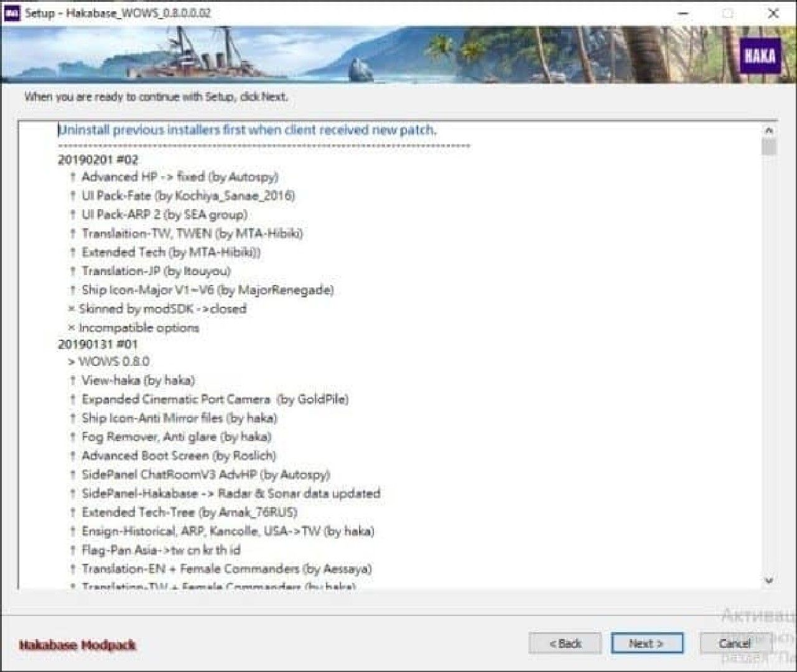The width and height of the screenshot is (797, 672).
Task: Click the 'Ship Icon-Anti Mirror files' line
Action: coord(173,418)
